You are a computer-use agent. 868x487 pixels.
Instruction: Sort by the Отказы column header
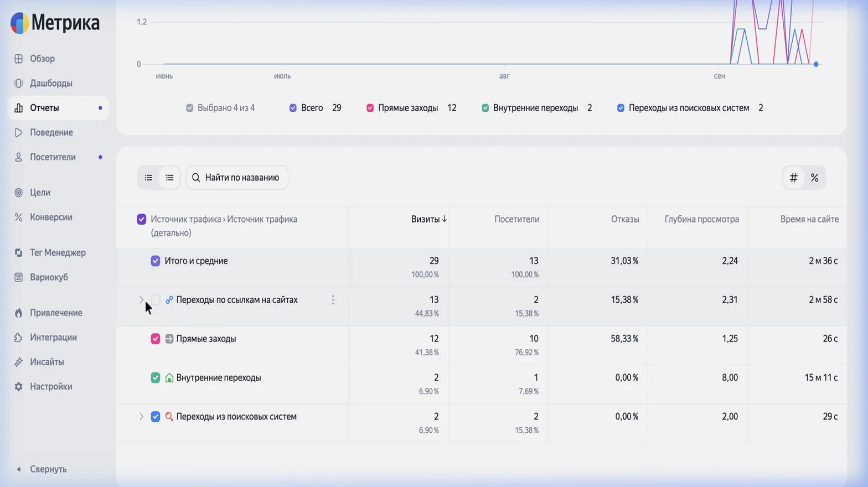(x=625, y=219)
